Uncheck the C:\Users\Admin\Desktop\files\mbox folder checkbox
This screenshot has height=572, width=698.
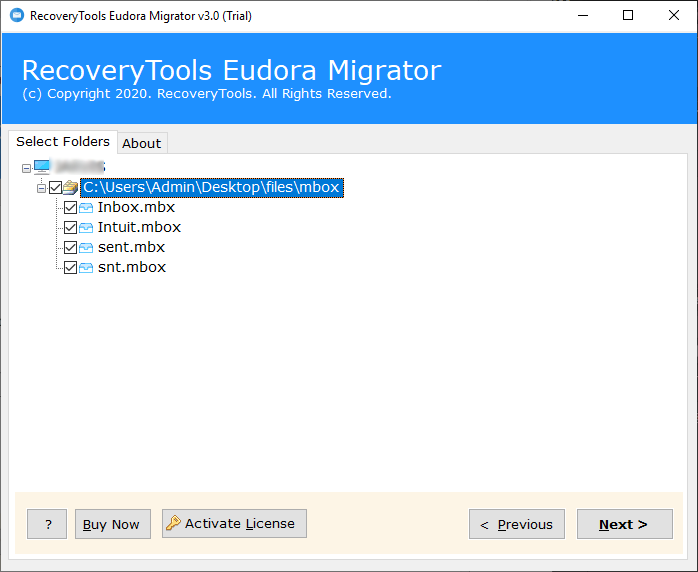tap(56, 187)
